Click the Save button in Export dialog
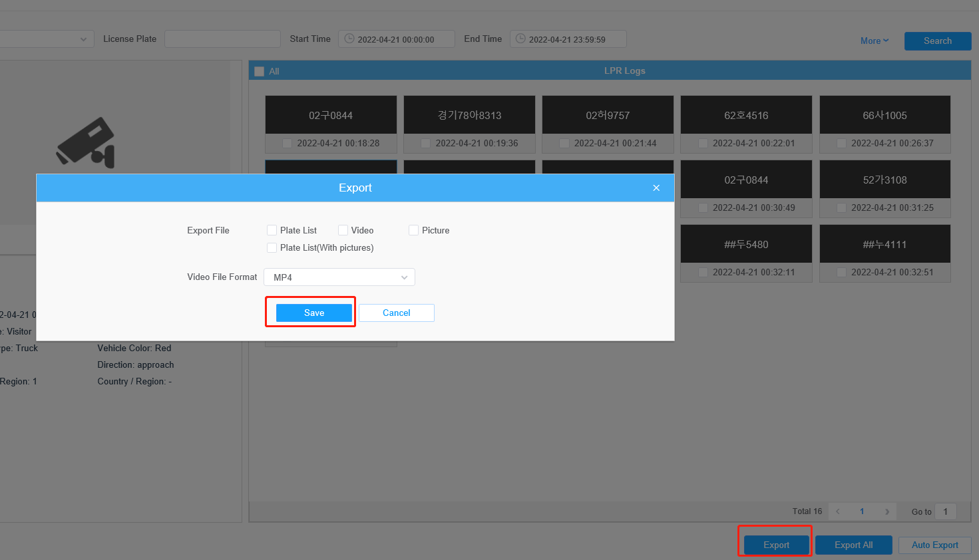Viewport: 979px width, 560px height. [x=314, y=313]
